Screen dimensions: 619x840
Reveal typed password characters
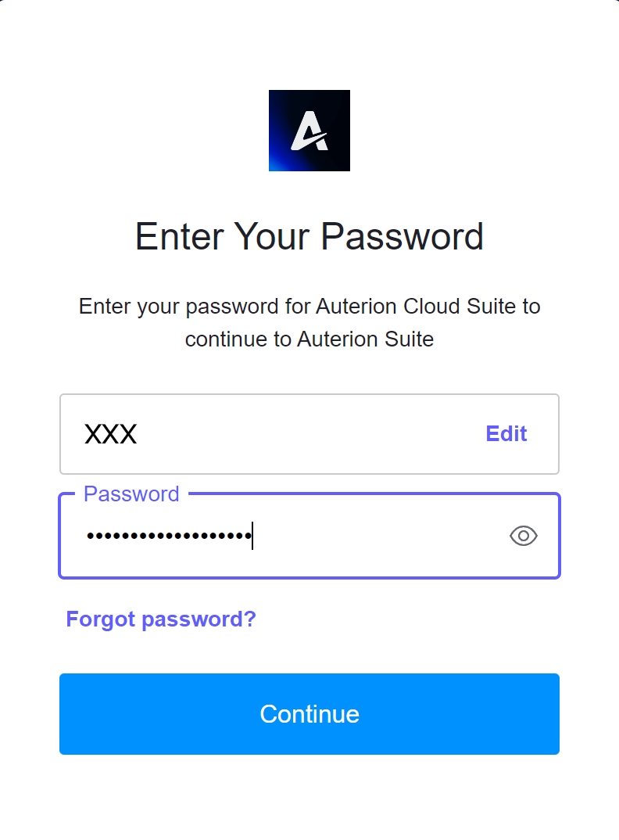pos(523,536)
